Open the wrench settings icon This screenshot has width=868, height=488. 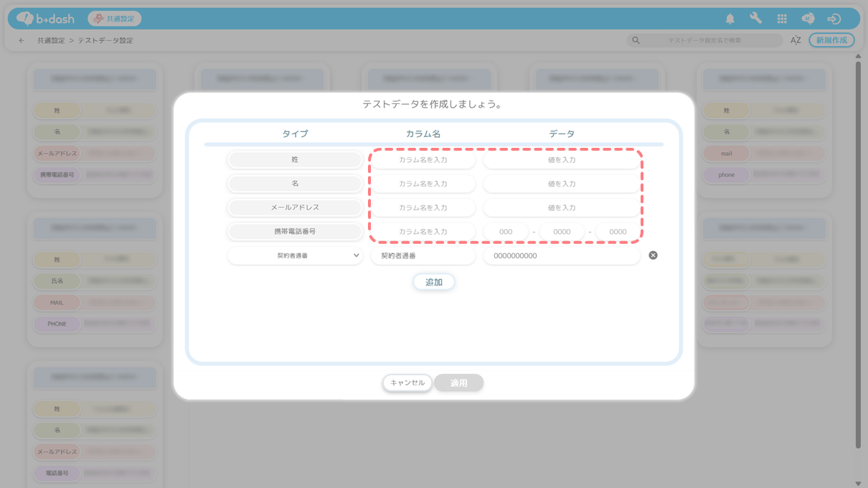click(x=755, y=19)
